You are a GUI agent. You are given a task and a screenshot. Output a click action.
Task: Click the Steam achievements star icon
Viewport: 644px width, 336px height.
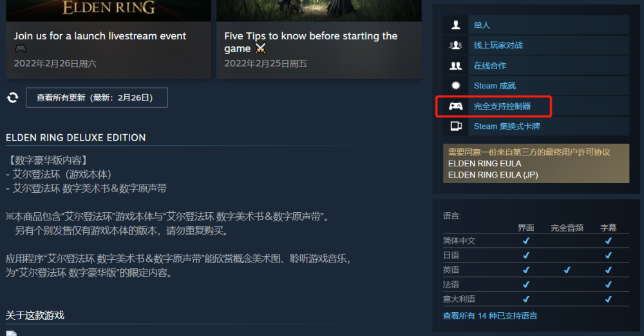coord(456,86)
